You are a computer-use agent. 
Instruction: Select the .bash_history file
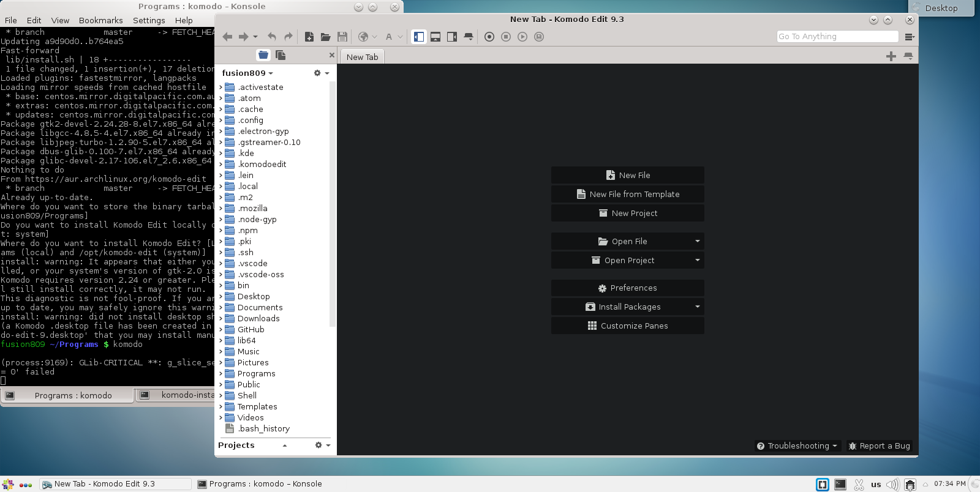tap(263, 428)
